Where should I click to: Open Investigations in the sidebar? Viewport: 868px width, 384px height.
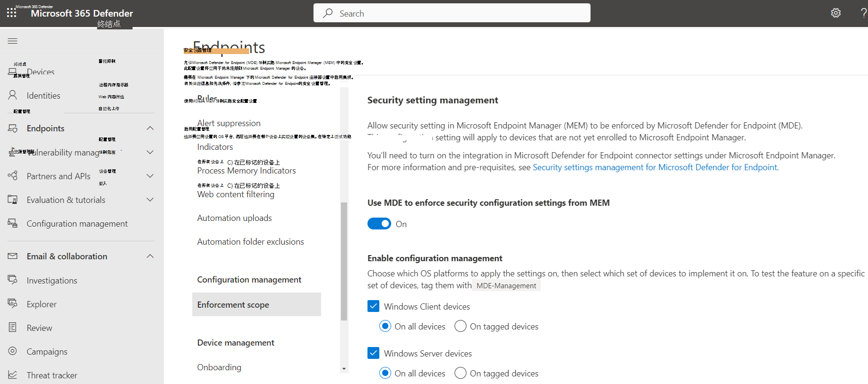click(x=52, y=281)
